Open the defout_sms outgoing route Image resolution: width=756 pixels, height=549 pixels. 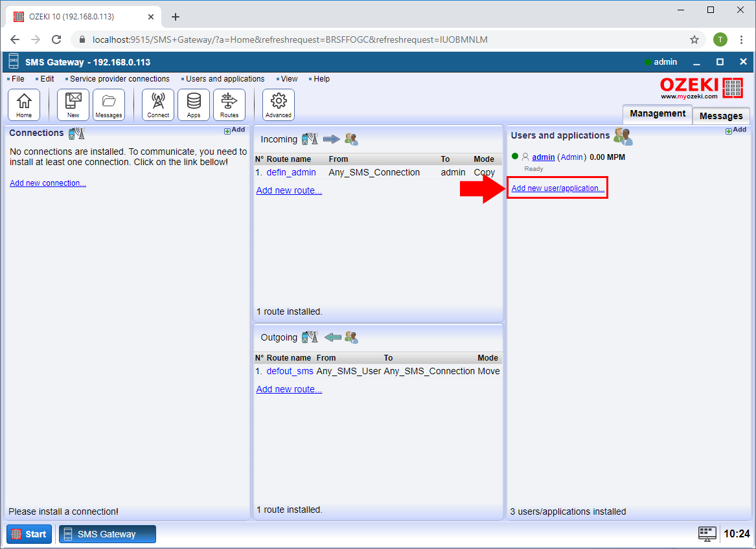pyautogui.click(x=290, y=371)
